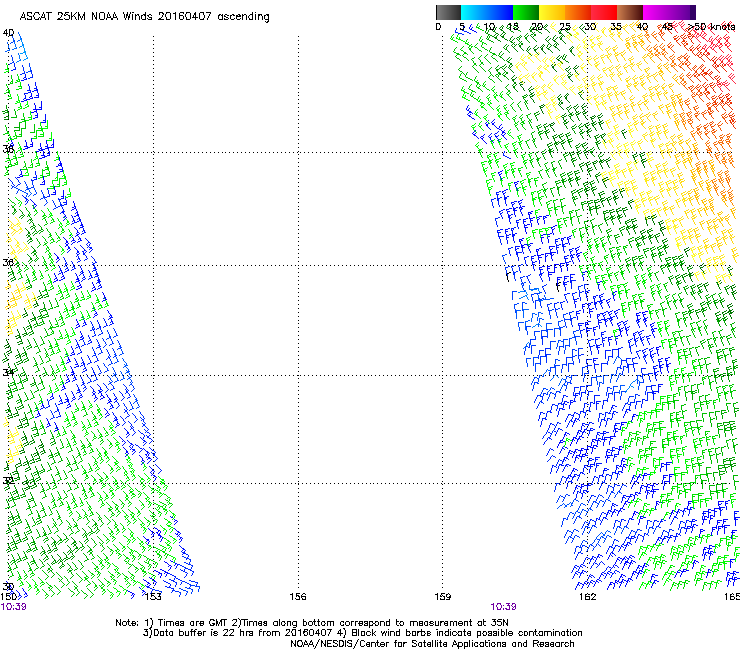This screenshot has width=740, height=650.
Task: Click the '40' legend tick label under colorbar
Action: [x=642, y=26]
